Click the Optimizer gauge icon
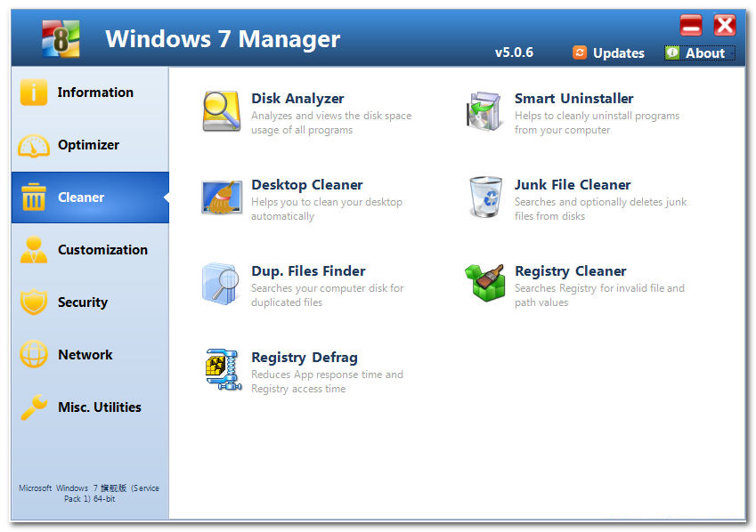The image size is (756, 532). pyautogui.click(x=33, y=145)
